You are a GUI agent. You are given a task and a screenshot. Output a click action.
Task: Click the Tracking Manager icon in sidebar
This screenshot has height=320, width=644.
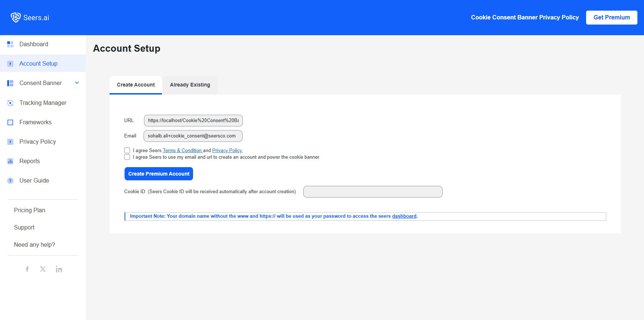[10, 103]
